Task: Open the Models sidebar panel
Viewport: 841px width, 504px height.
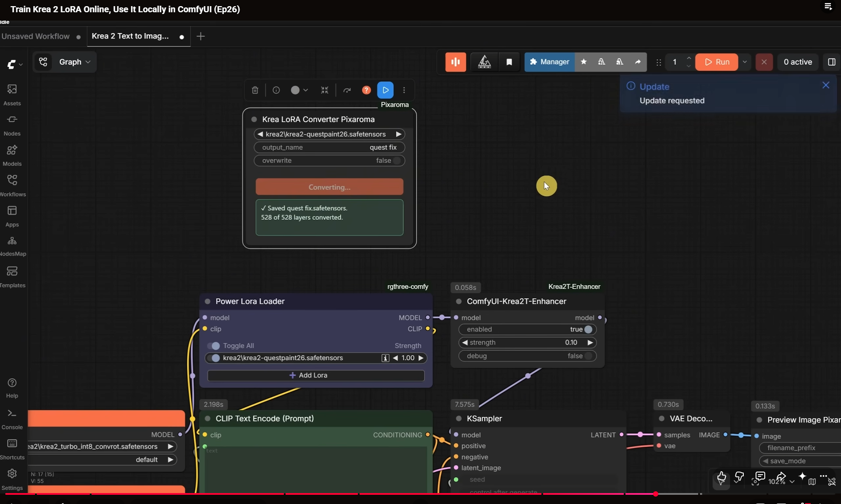Action: (x=12, y=155)
